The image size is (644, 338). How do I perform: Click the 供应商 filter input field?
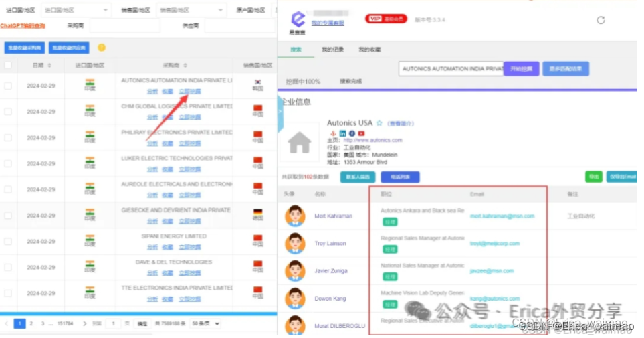(x=239, y=25)
